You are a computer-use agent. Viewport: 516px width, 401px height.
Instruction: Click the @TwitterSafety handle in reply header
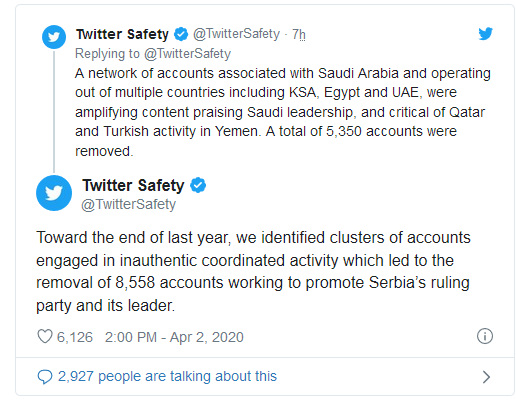point(236,34)
